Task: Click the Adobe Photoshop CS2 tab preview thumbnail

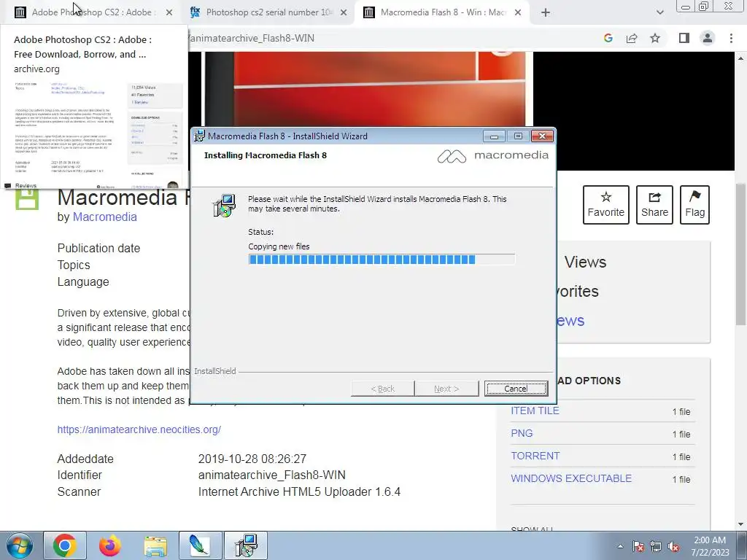Action: pos(94,134)
